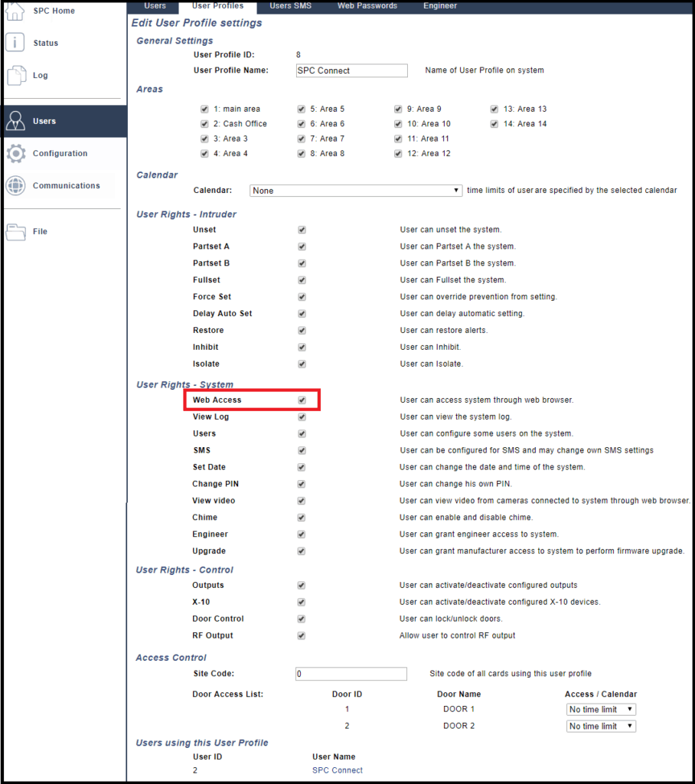The width and height of the screenshot is (695, 784).
Task: Switch to the Users SMS tab
Action: [290, 6]
